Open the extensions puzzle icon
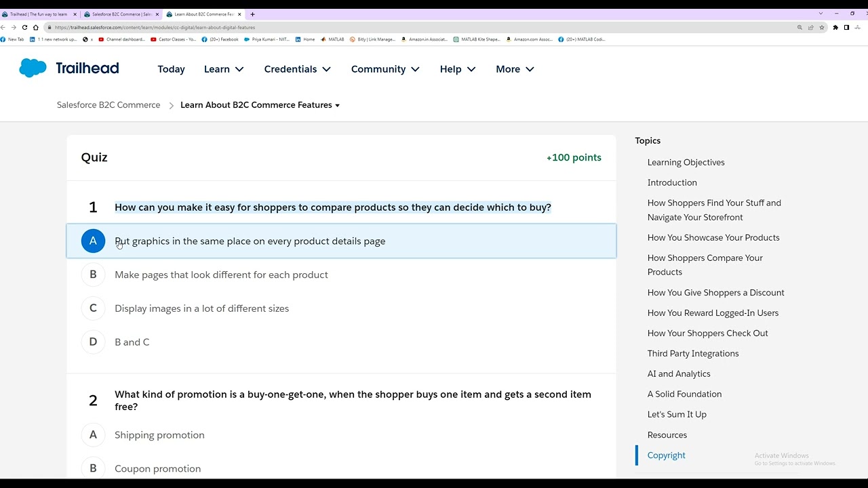Screen dimensions: 868x488 click(x=835, y=27)
